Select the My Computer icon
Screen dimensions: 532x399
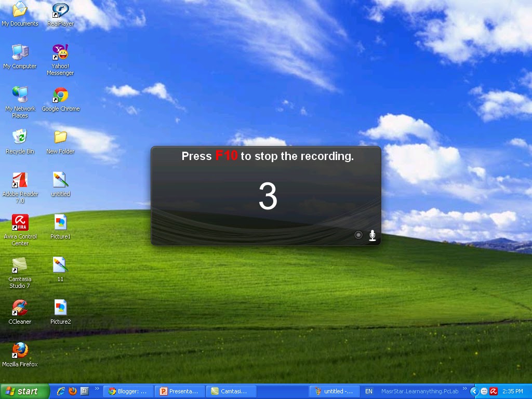pos(20,56)
